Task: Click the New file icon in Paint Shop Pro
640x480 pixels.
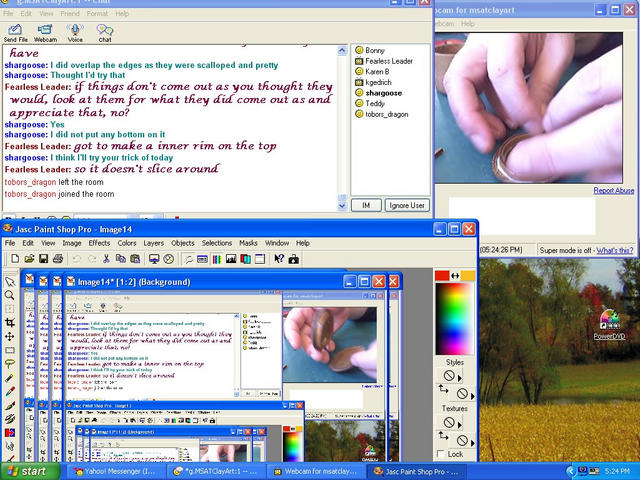Action: 15,259
